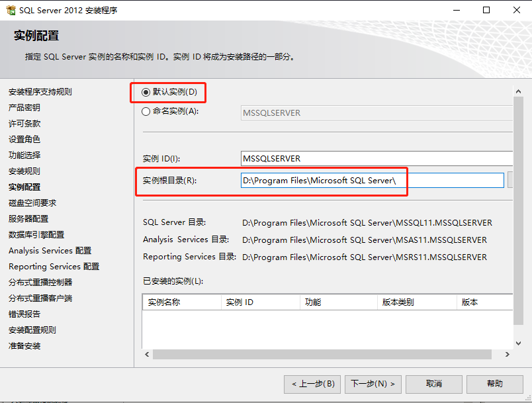The width and height of the screenshot is (532, 403).
Task: Click the MSSQL11.MSSQLSERVER SQL Server directory path
Action: pyautogui.click(x=367, y=223)
